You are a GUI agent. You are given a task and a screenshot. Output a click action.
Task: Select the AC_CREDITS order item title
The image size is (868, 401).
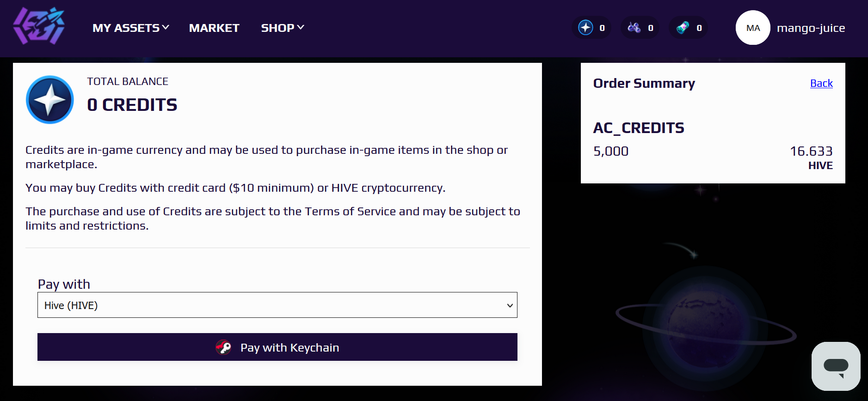(639, 128)
